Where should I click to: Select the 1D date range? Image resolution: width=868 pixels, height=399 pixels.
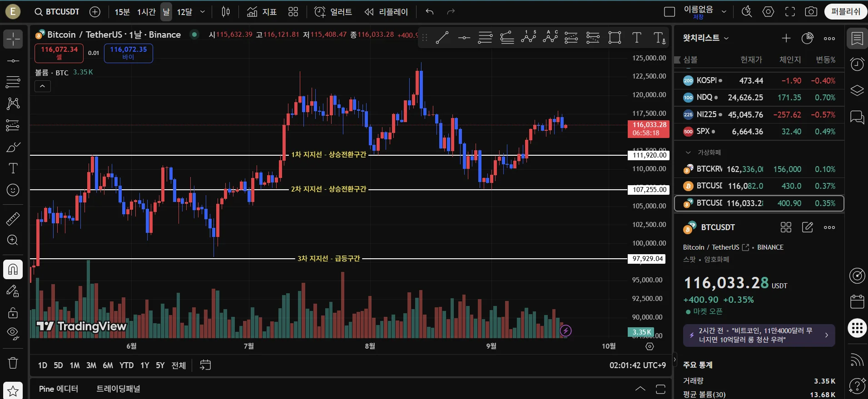(43, 365)
